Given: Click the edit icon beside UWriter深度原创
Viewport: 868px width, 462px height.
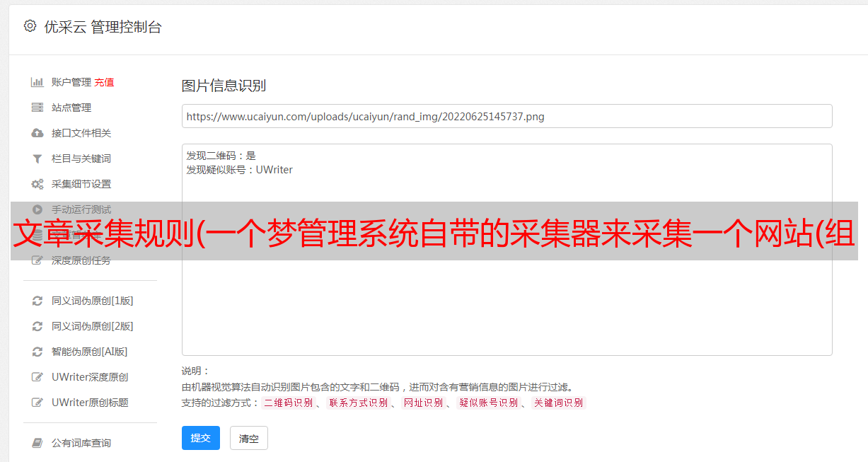Looking at the screenshot, I should point(37,377).
